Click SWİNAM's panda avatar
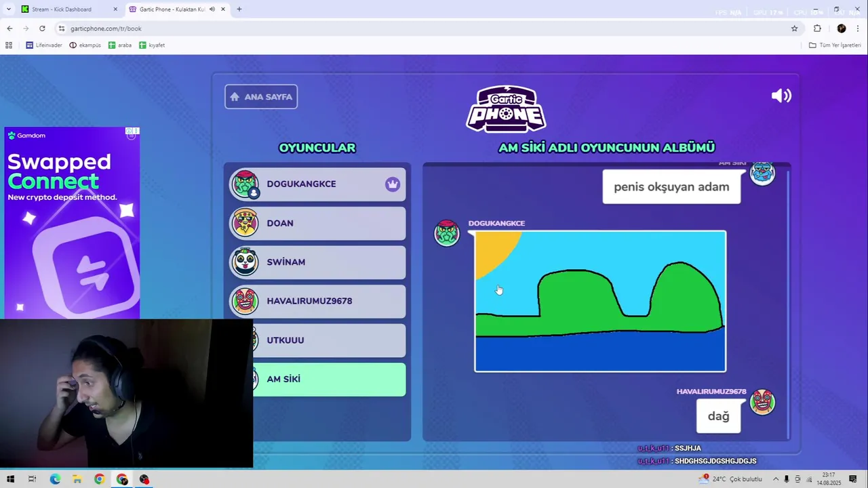This screenshot has width=868, height=488. [x=245, y=262]
